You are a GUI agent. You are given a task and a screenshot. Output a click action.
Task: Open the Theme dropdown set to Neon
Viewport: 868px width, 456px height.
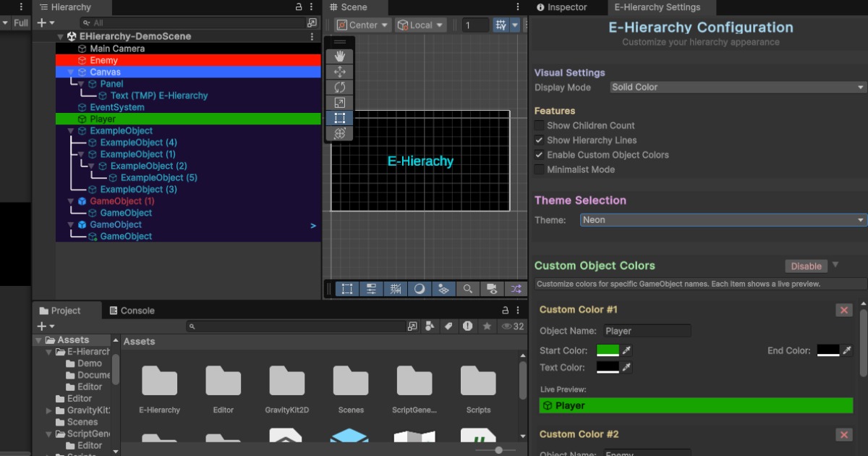coord(721,219)
